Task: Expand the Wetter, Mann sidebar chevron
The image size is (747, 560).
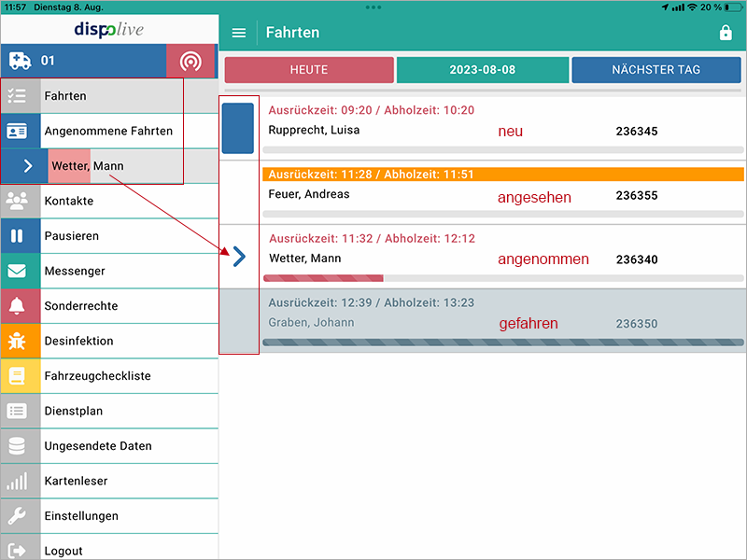Action: (x=28, y=166)
